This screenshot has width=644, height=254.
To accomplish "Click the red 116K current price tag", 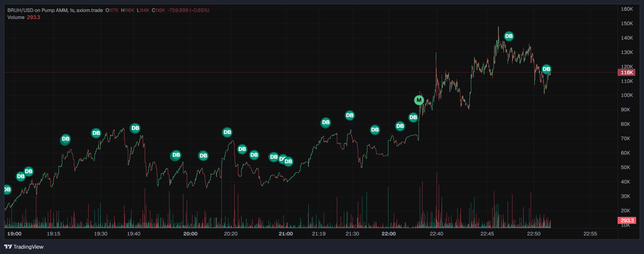I will [x=627, y=72].
